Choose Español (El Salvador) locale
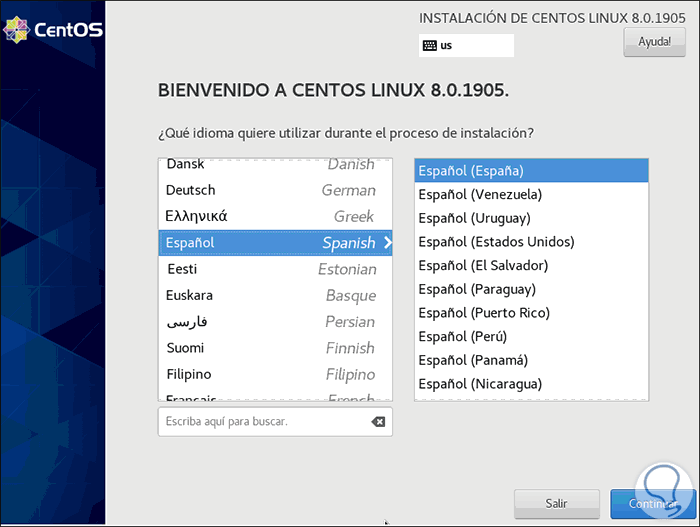700x527 pixels. pos(531,265)
